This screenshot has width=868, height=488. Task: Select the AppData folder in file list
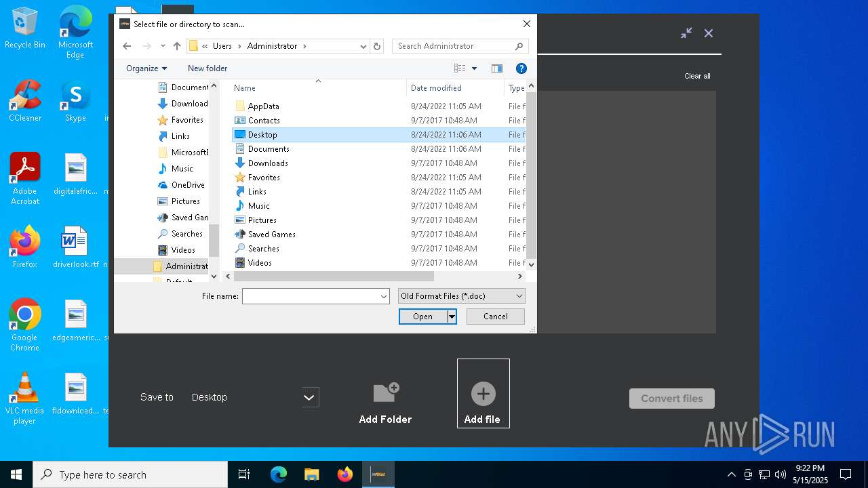pyautogui.click(x=263, y=106)
